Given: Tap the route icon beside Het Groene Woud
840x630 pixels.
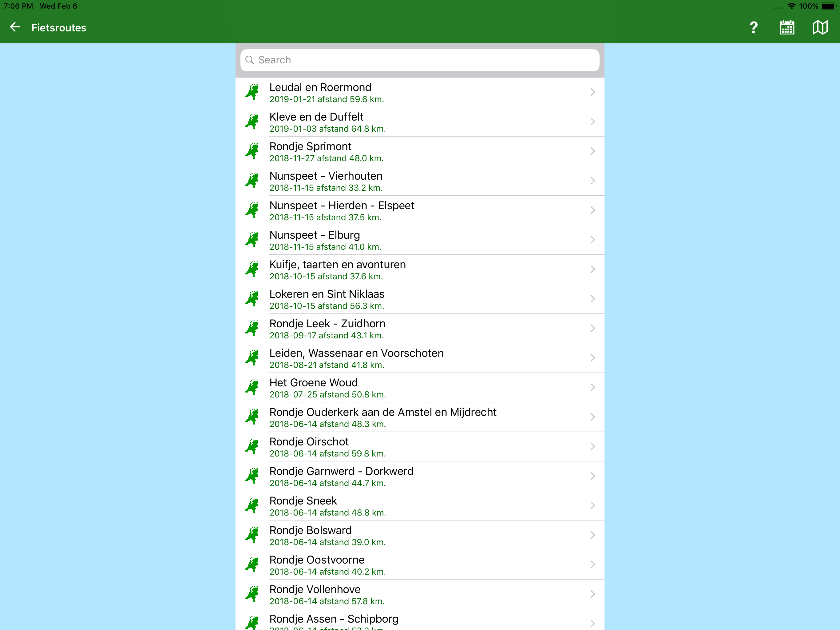Looking at the screenshot, I should (252, 388).
